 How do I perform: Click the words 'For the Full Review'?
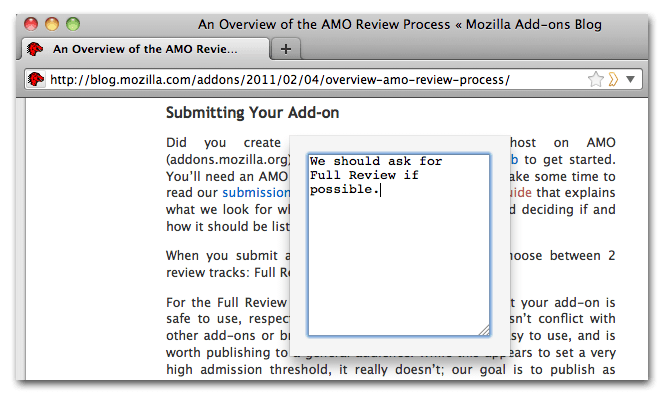pos(226,302)
